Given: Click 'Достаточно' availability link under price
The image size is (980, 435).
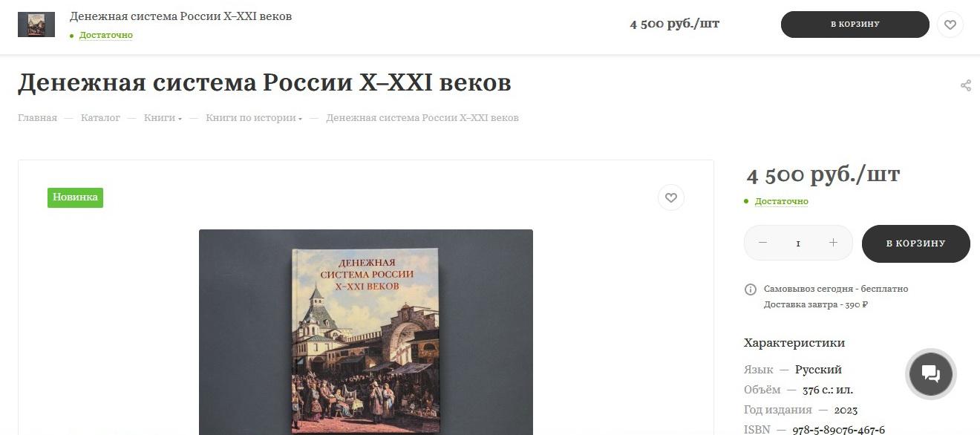Looking at the screenshot, I should click(x=781, y=201).
